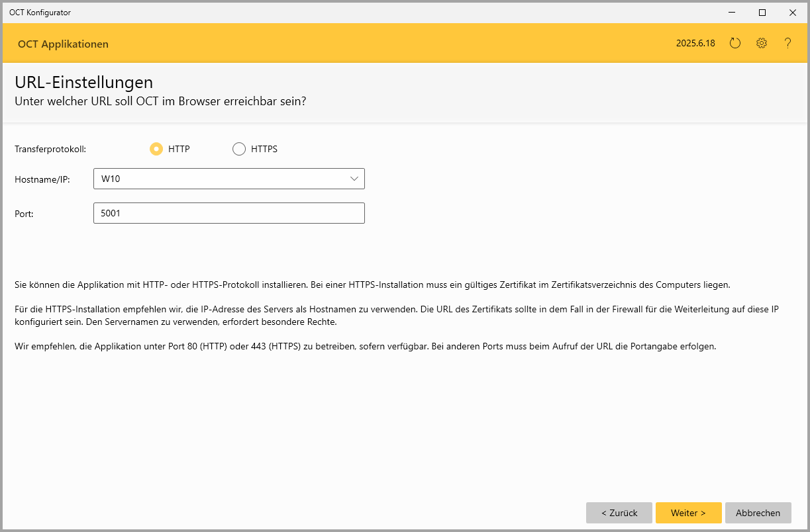Click the 'OCT Konfigurator' title bar text
Viewport: 810px width, 532px height.
point(40,13)
